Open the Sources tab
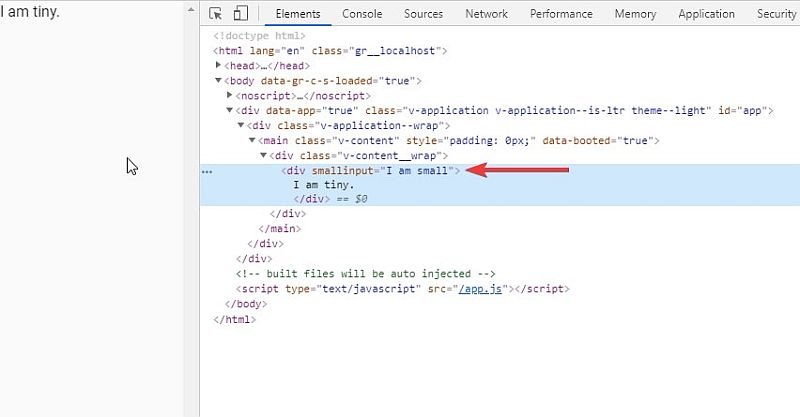800x417 pixels. coord(423,14)
